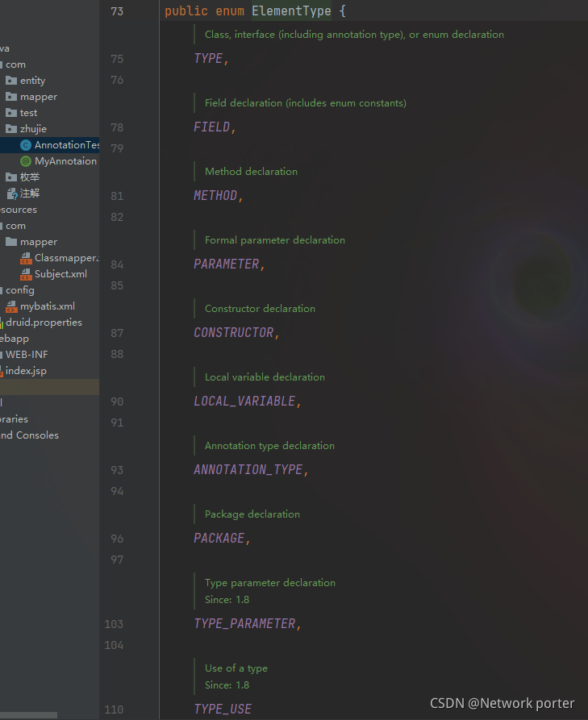Select the config folder

(x=19, y=290)
